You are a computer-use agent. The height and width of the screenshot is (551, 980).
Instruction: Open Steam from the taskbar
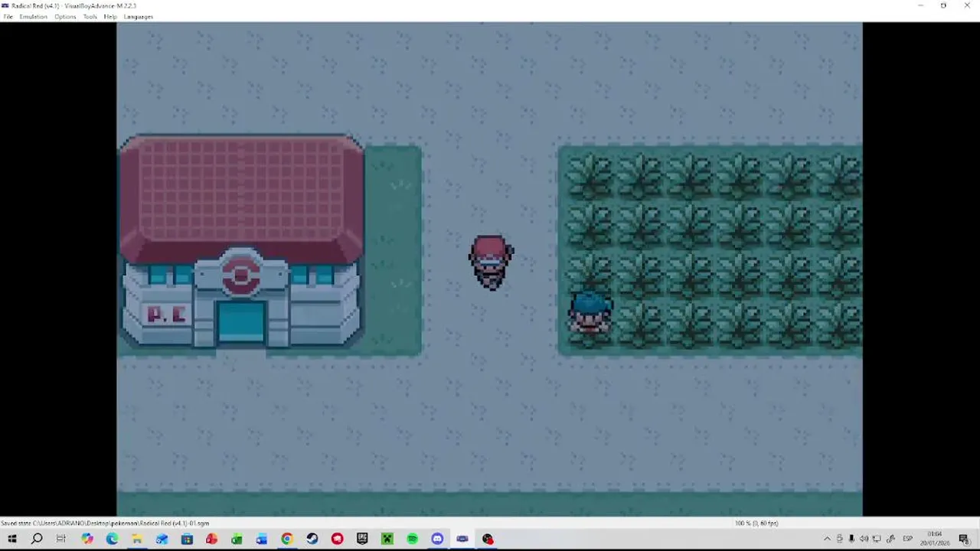point(312,540)
